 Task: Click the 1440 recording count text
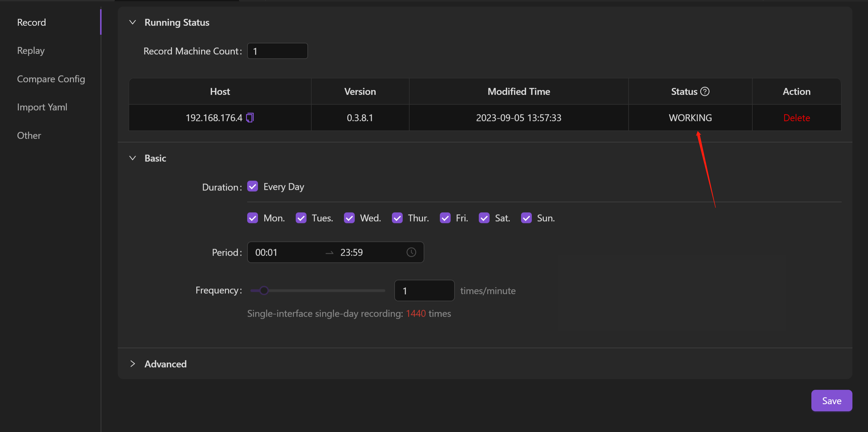(416, 313)
